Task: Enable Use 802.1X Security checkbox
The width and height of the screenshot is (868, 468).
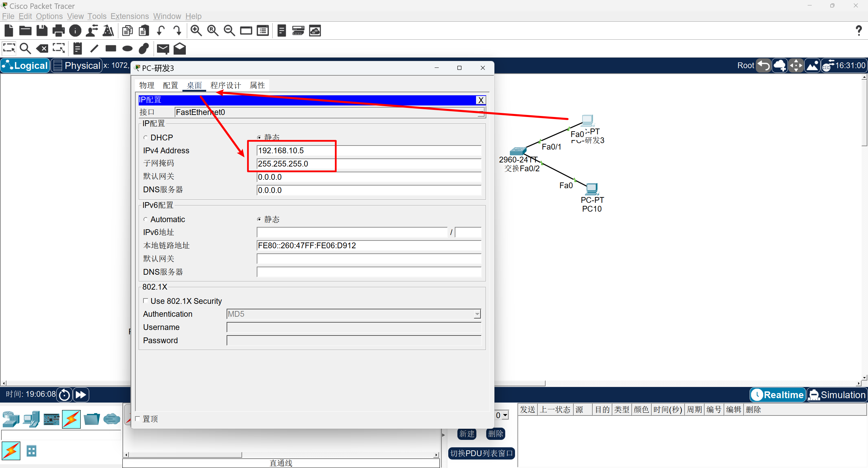Action: (x=145, y=301)
